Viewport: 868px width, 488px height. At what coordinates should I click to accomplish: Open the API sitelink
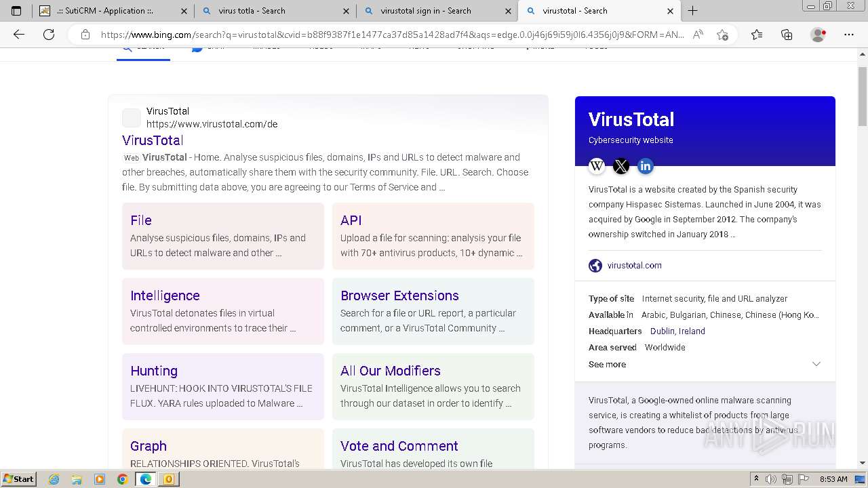pos(351,220)
